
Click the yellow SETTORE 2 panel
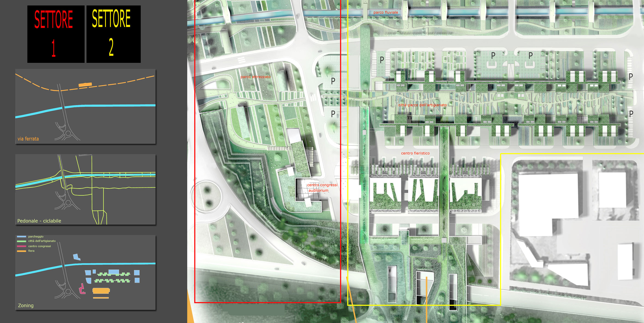pos(114,34)
